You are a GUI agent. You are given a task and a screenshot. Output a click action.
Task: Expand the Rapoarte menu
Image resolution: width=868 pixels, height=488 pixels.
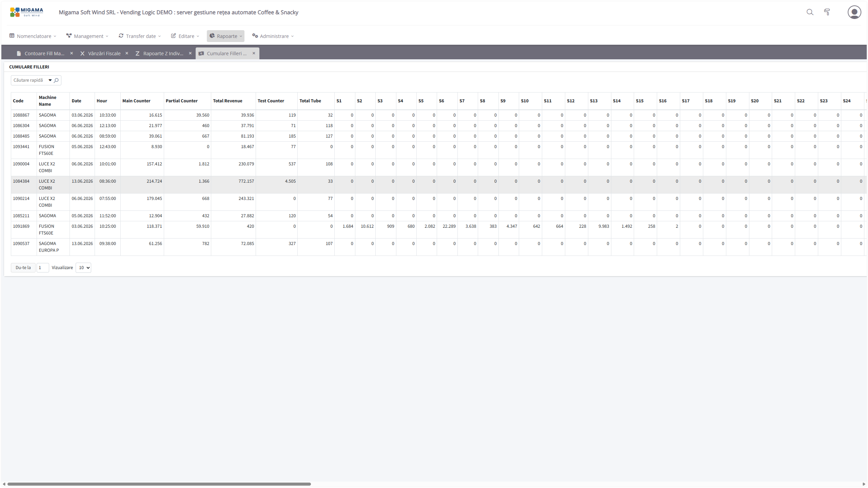pos(226,36)
